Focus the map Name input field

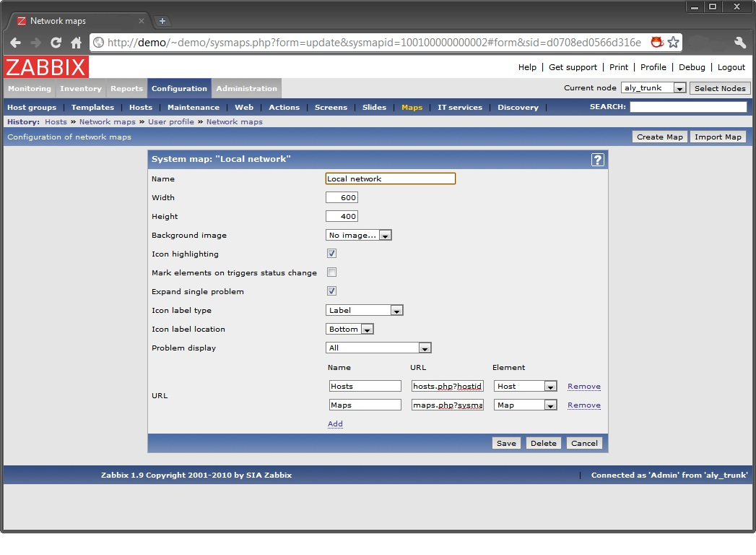391,178
